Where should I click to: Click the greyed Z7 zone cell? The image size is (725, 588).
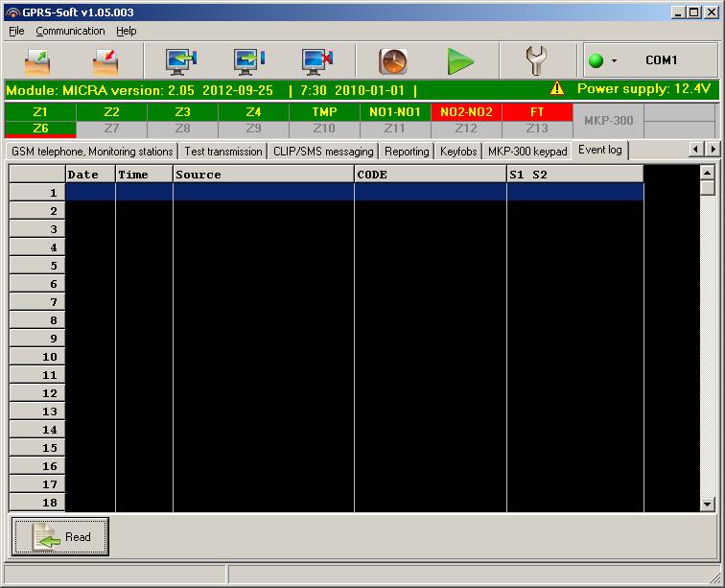pos(111,129)
